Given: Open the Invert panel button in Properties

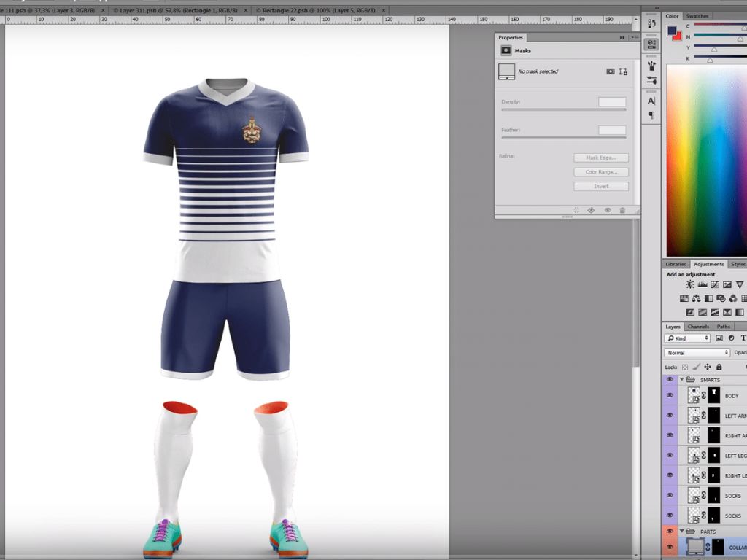Looking at the screenshot, I should [600, 186].
